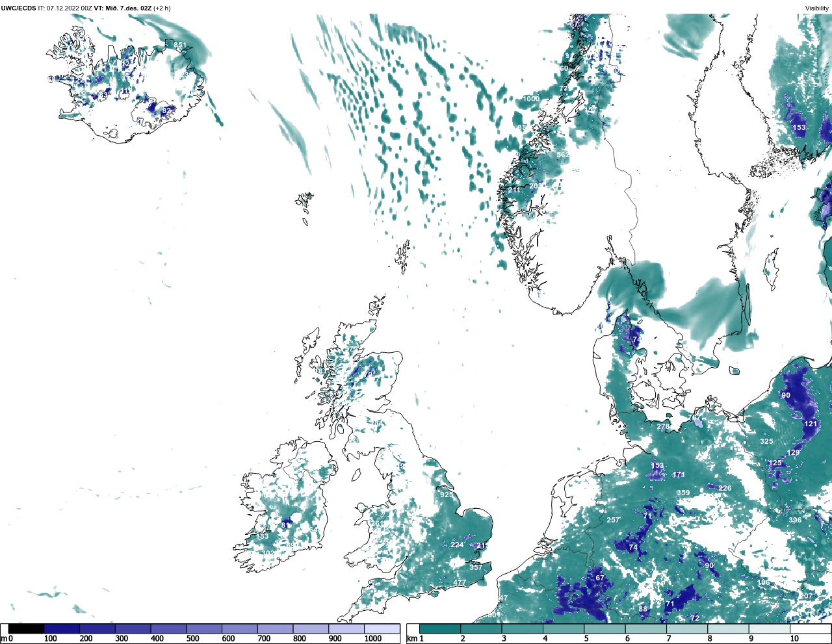Click the dark teal 1–2 km legend swatch
Screen dimensions: 832x644
[x=440, y=629]
